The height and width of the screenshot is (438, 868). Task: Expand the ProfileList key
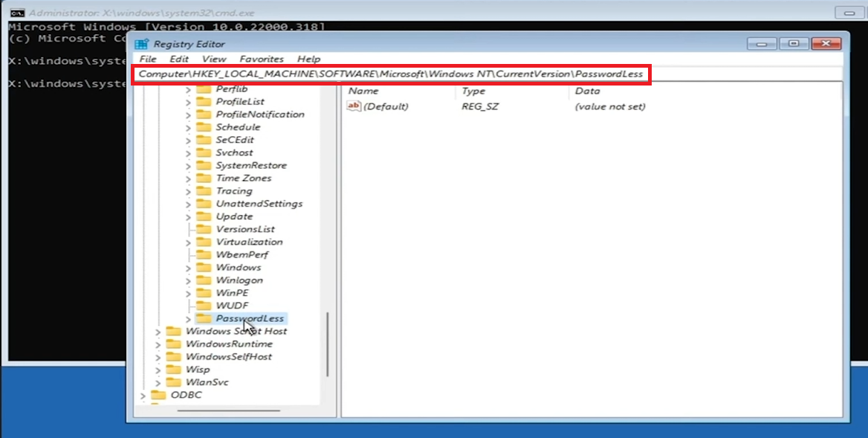pyautogui.click(x=188, y=102)
